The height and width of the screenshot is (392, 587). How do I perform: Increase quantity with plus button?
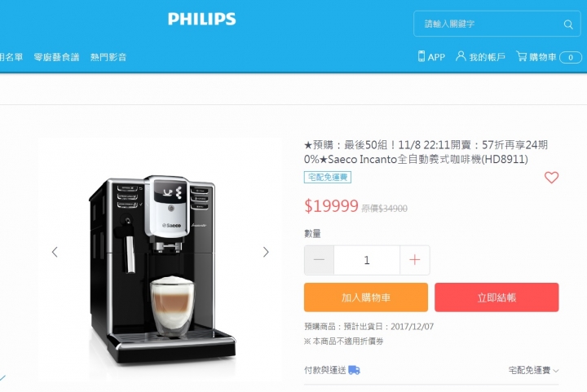pos(415,260)
